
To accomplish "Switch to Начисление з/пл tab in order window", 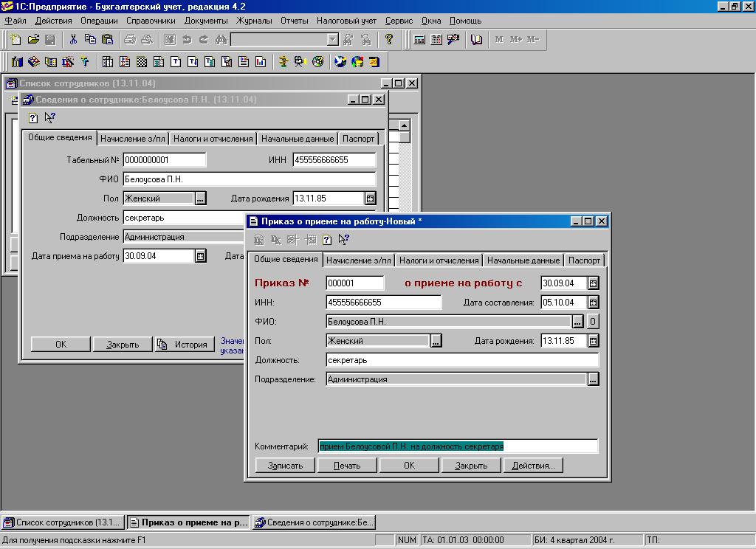I will pos(359,260).
